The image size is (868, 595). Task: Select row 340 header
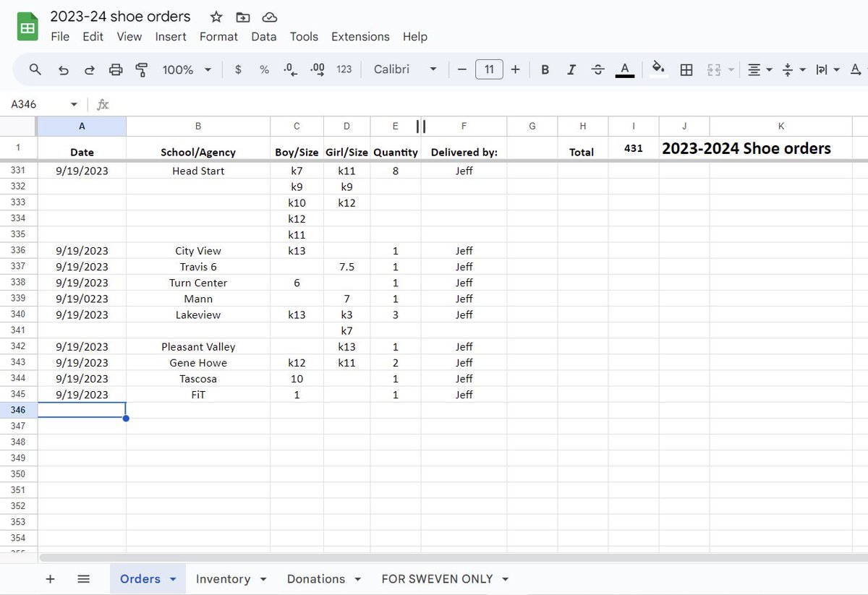tap(18, 314)
